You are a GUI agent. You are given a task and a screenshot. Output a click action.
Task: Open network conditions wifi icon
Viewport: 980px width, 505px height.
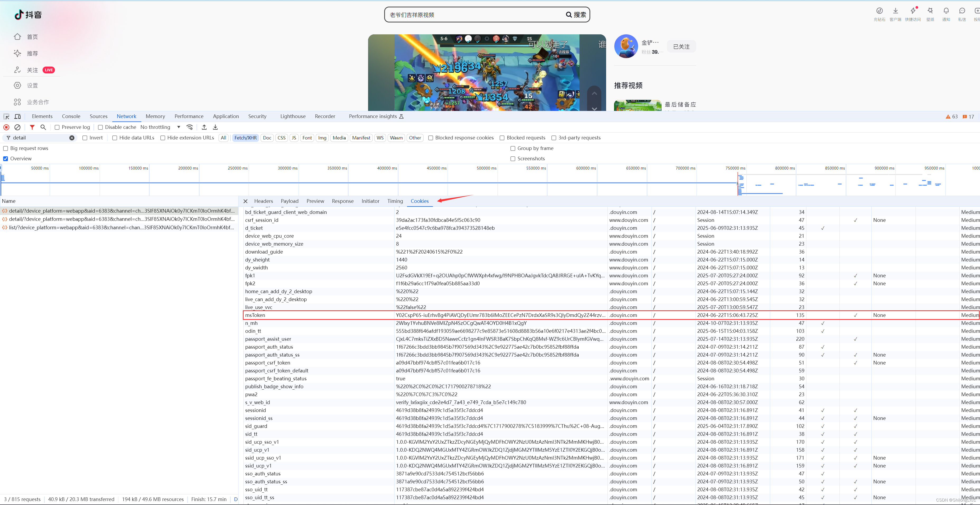(x=190, y=127)
